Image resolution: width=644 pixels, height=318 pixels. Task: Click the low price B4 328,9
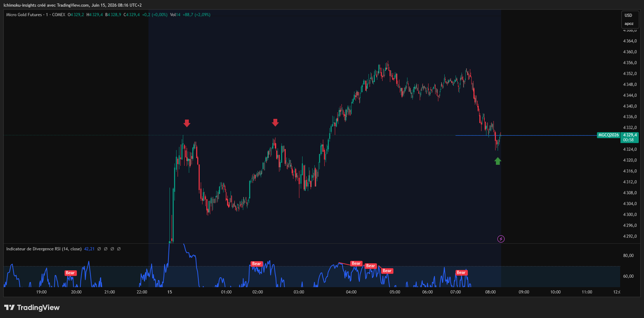113,15
